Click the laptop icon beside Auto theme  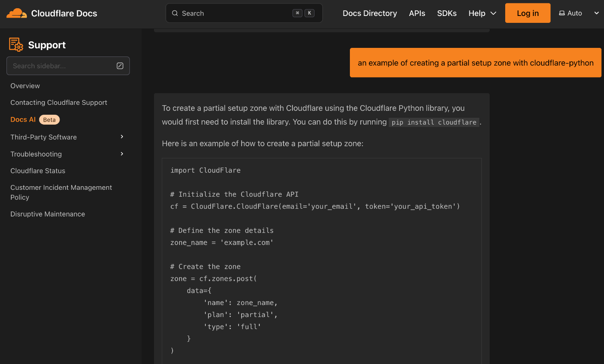coord(562,13)
